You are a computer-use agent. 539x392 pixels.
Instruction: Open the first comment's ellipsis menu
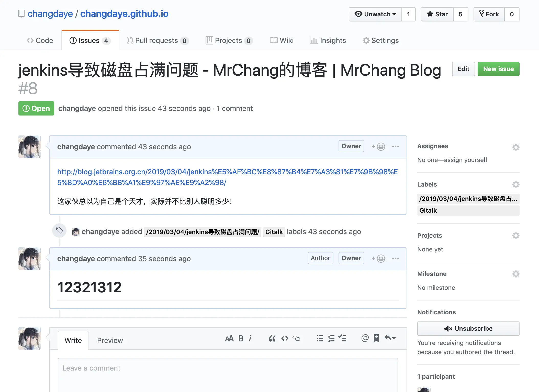(395, 146)
